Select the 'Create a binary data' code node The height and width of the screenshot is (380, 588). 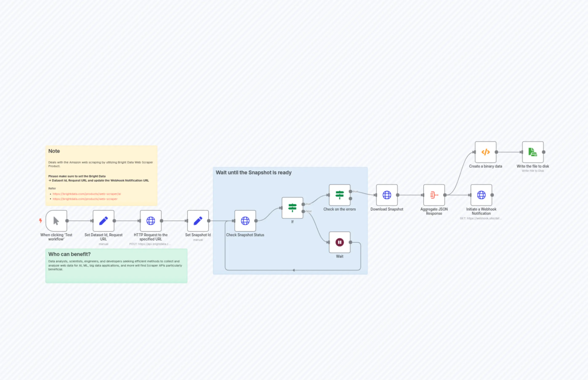pyautogui.click(x=485, y=152)
